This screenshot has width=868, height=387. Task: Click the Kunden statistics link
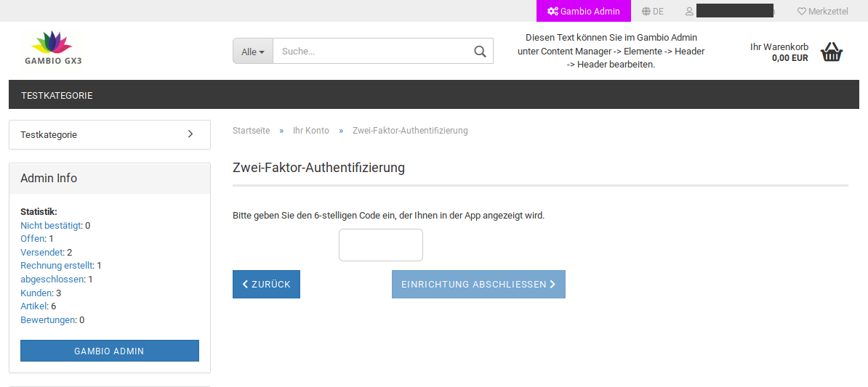[36, 293]
